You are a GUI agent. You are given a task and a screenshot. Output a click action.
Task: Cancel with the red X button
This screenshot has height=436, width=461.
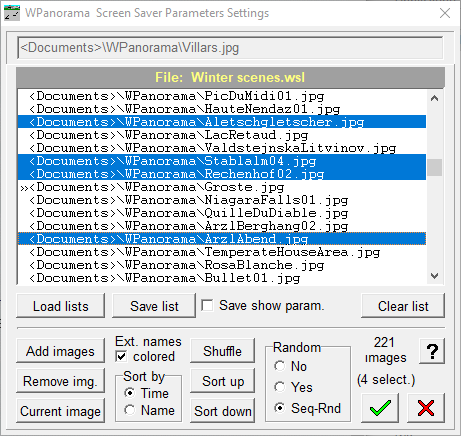pos(426,408)
